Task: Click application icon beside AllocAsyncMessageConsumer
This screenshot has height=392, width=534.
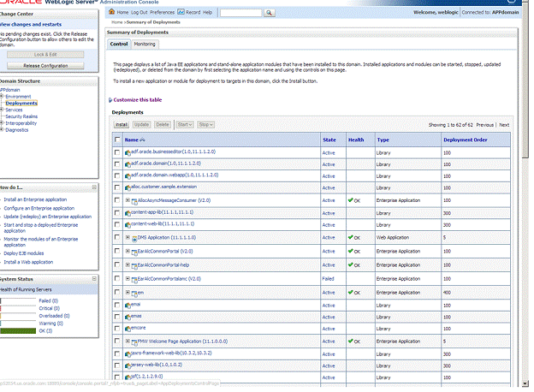Action: point(134,202)
